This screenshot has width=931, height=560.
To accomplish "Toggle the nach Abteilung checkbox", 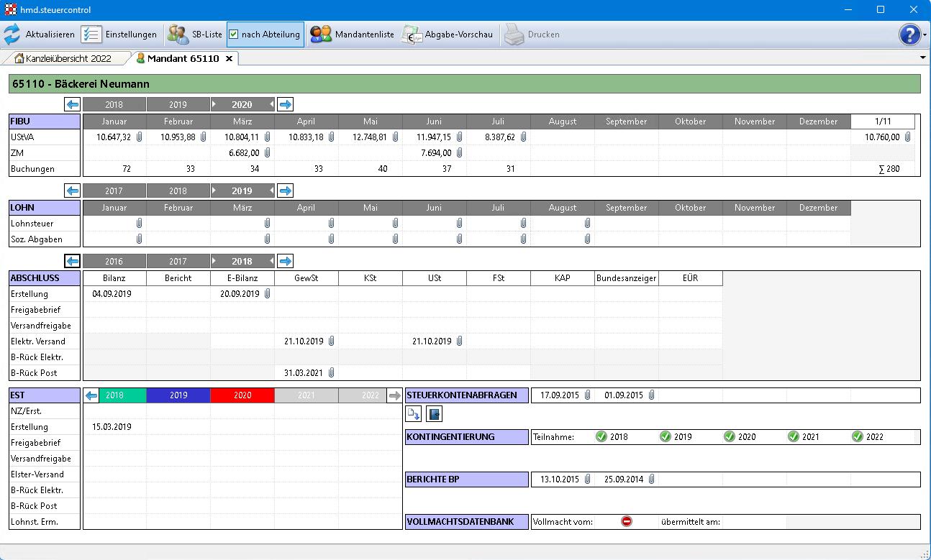I will (x=234, y=34).
